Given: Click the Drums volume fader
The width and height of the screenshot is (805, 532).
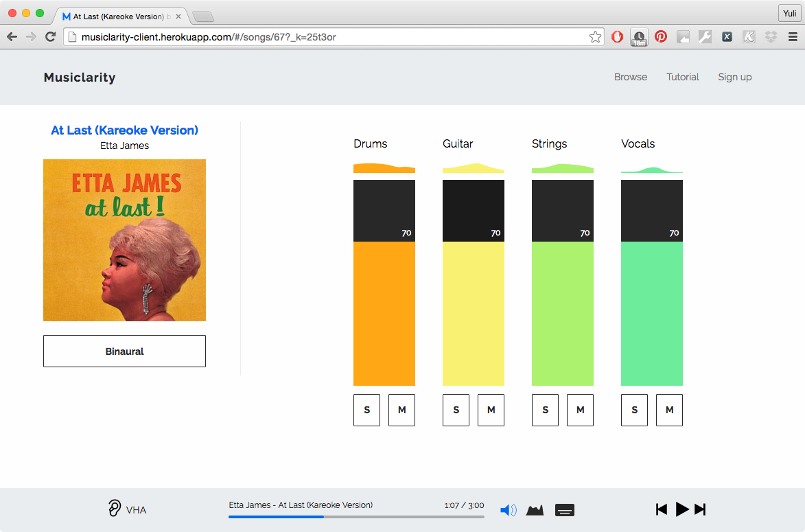Looking at the screenshot, I should pyautogui.click(x=384, y=282).
